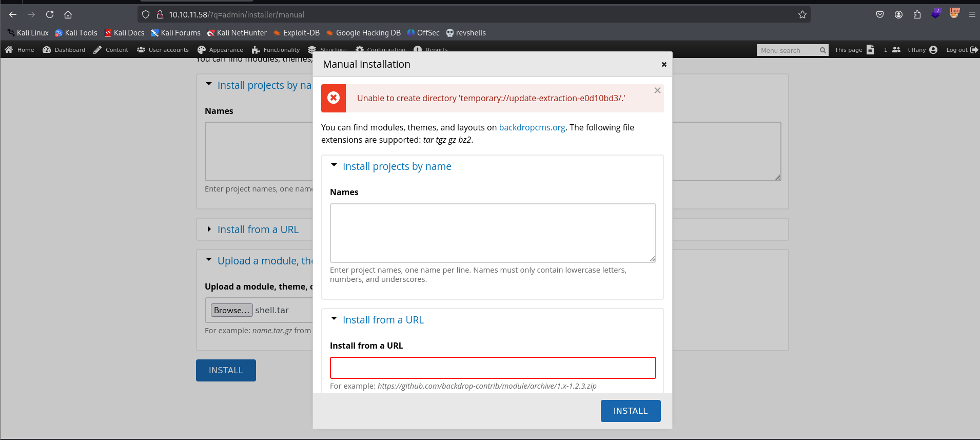
Task: Click the Browse… file upload button
Action: click(x=231, y=310)
